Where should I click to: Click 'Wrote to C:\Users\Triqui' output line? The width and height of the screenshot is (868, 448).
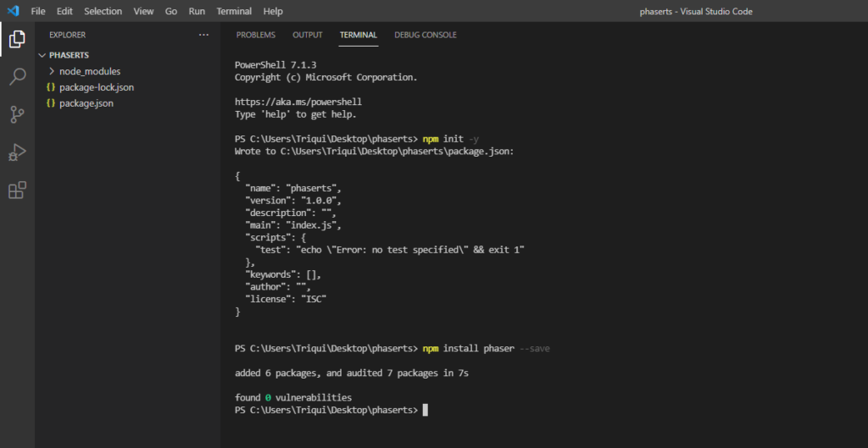pos(374,151)
